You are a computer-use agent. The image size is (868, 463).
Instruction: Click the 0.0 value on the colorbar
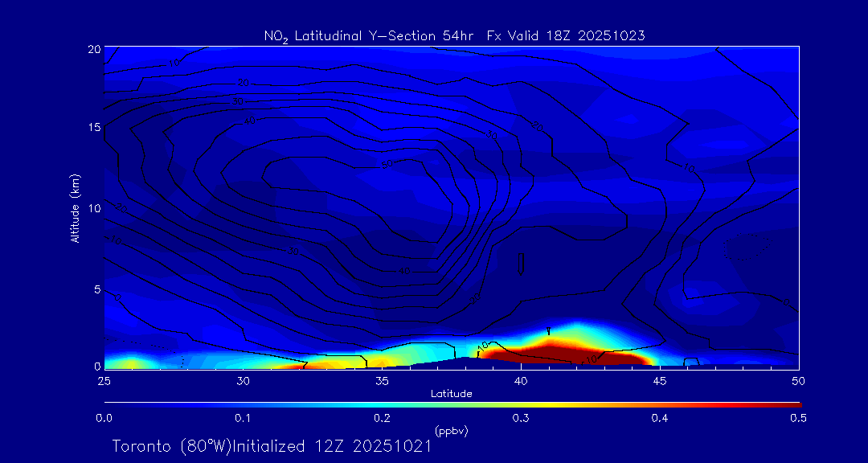pos(104,418)
